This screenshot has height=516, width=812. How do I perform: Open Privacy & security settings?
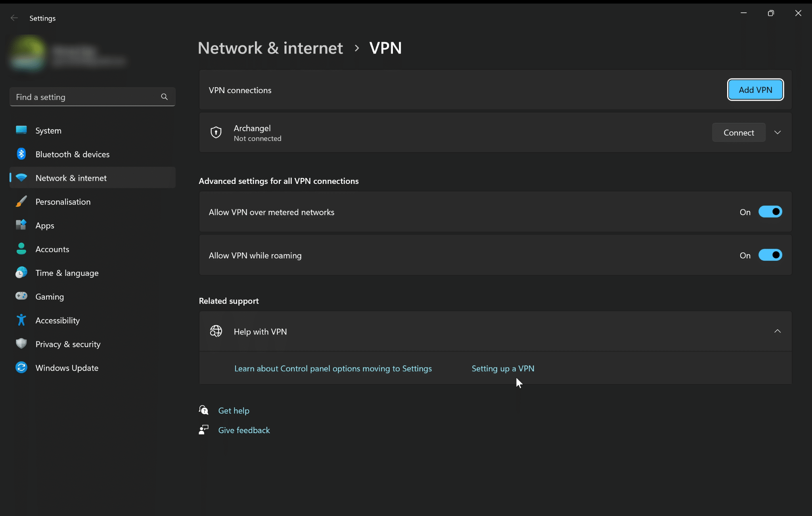point(92,344)
